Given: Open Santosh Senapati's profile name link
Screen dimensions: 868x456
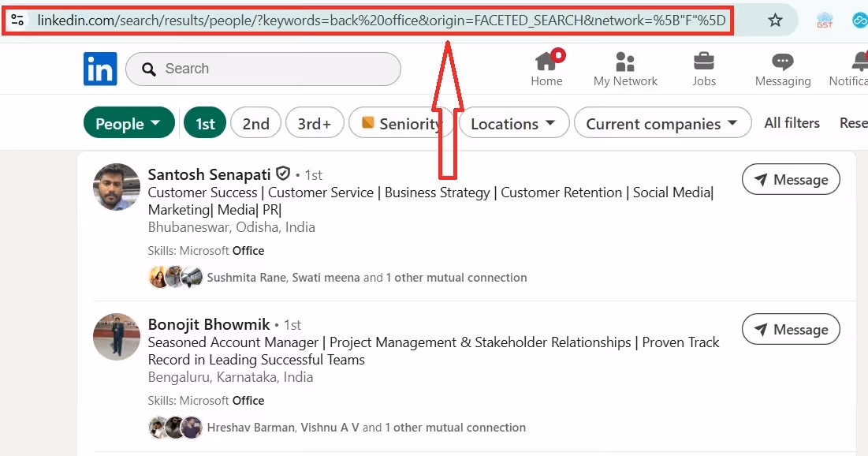Looking at the screenshot, I should click(209, 174).
